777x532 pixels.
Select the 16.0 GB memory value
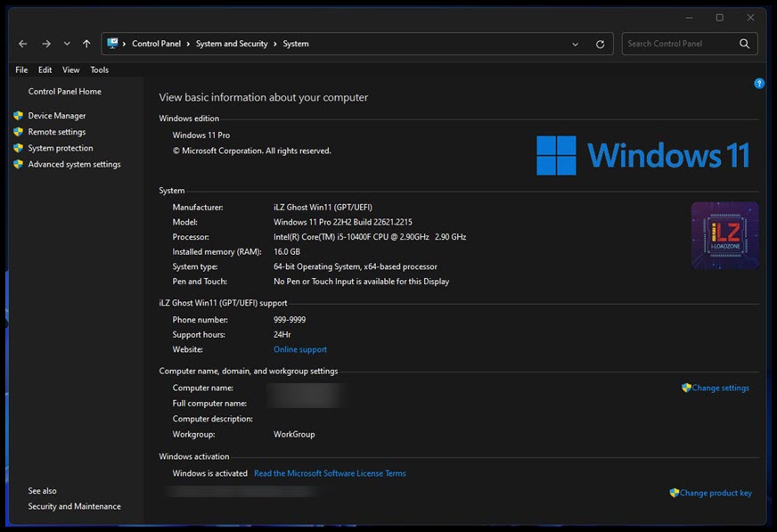pyautogui.click(x=287, y=251)
